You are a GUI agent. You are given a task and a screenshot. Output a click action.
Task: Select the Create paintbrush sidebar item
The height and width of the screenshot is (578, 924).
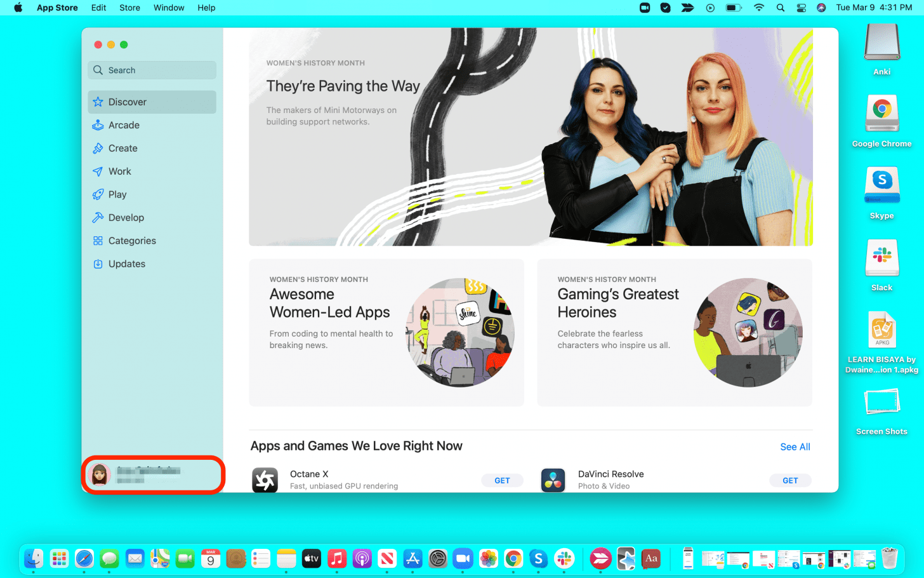coord(122,149)
